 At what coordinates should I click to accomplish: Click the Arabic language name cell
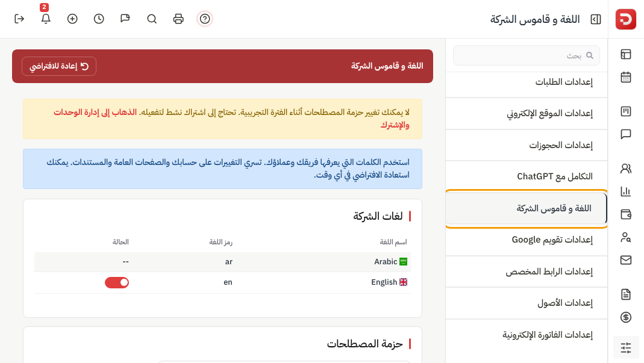coord(390,262)
